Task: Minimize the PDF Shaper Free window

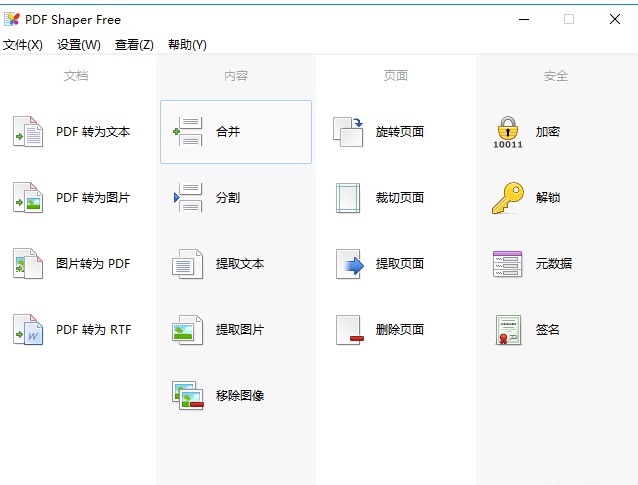Action: pos(524,19)
